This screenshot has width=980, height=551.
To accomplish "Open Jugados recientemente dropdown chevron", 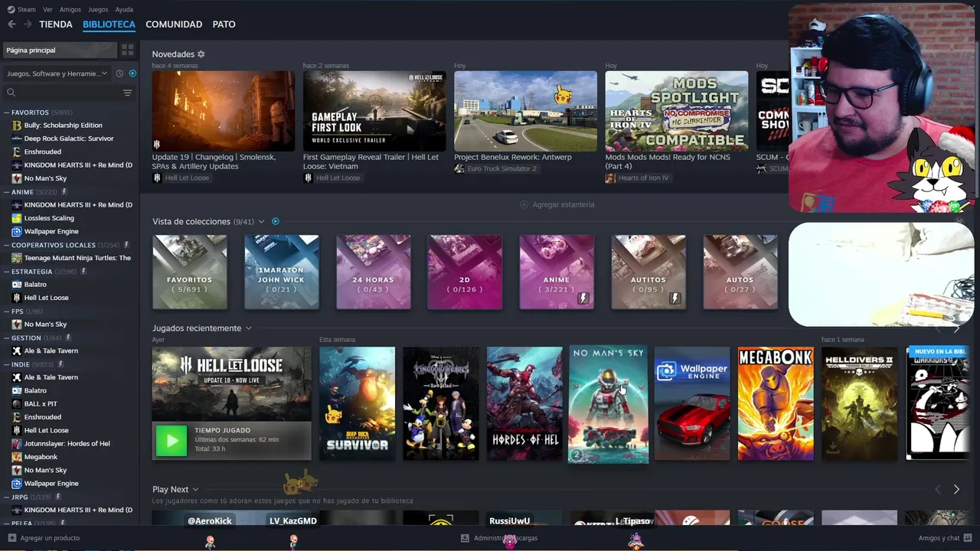I will pos(248,328).
